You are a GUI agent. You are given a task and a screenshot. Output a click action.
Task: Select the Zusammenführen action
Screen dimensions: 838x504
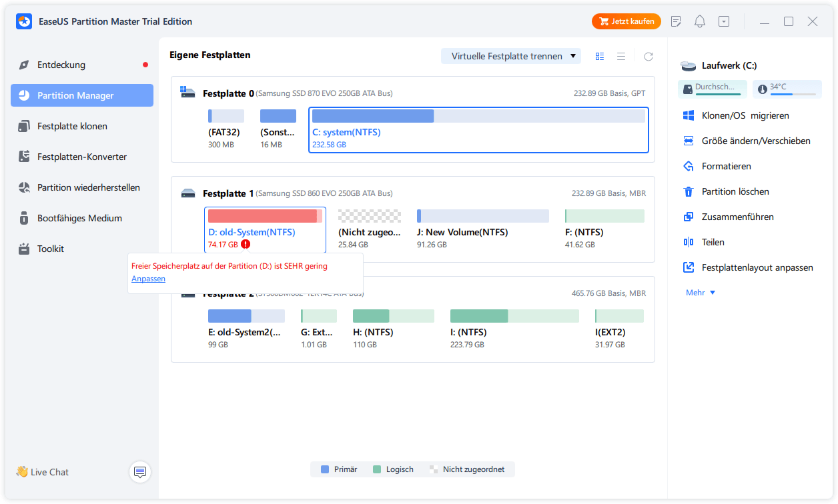[729, 217]
